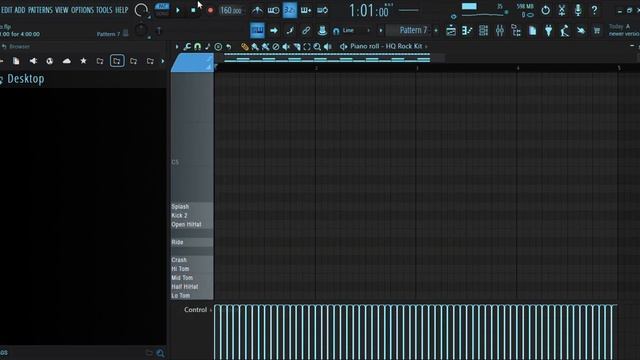Open the ADD menu
This screenshot has height=360, width=640.
[x=20, y=10]
